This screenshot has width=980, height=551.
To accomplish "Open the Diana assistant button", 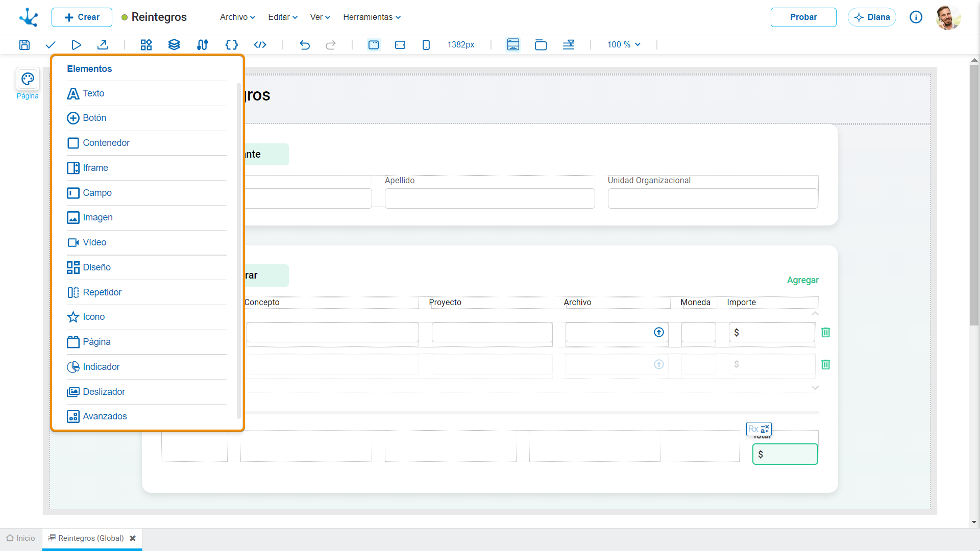I will (x=872, y=17).
